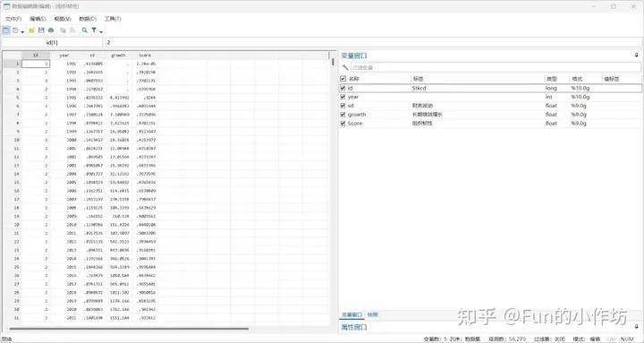Image resolution: width=644 pixels, height=343 pixels.
Task: Click the pin icon of properties window
Action: [x=637, y=327]
